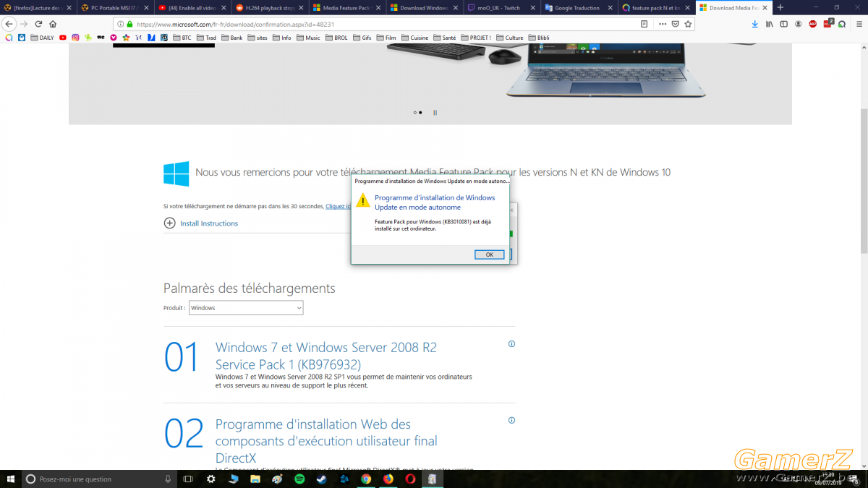This screenshot has width=868, height=488.
Task: Open Windows 7 Service Pack 1 KB976932 link
Action: tap(326, 356)
